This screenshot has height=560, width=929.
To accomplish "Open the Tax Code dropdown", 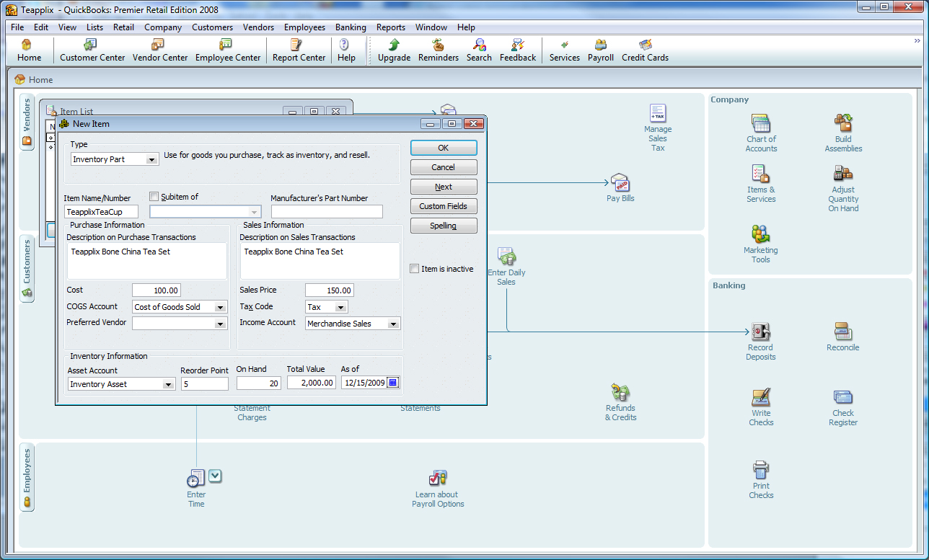I will coord(341,307).
